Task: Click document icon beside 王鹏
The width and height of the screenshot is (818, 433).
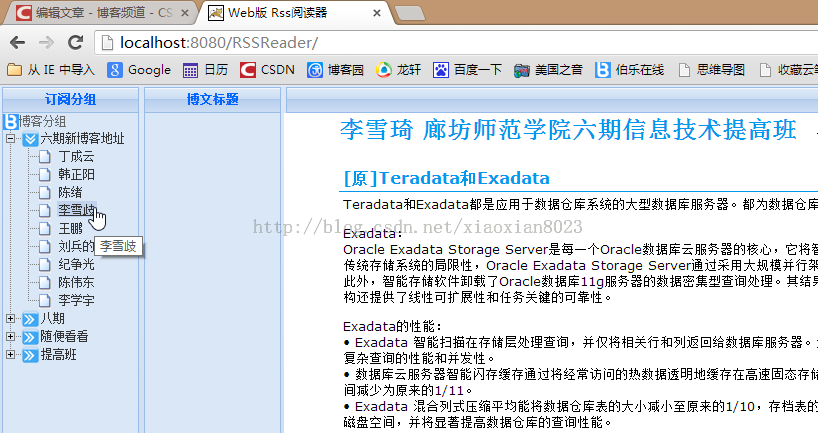Action: pos(45,228)
